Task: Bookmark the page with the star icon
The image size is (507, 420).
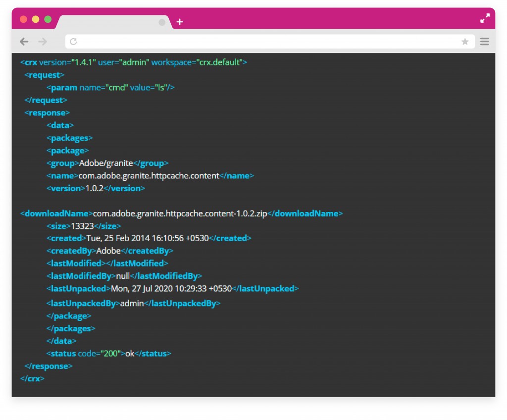Action: click(x=465, y=42)
